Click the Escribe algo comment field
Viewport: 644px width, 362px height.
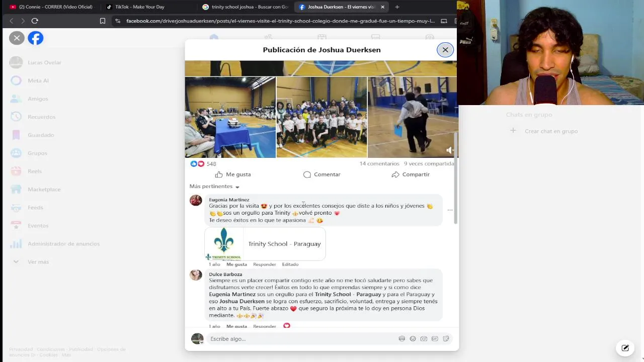(x=302, y=339)
